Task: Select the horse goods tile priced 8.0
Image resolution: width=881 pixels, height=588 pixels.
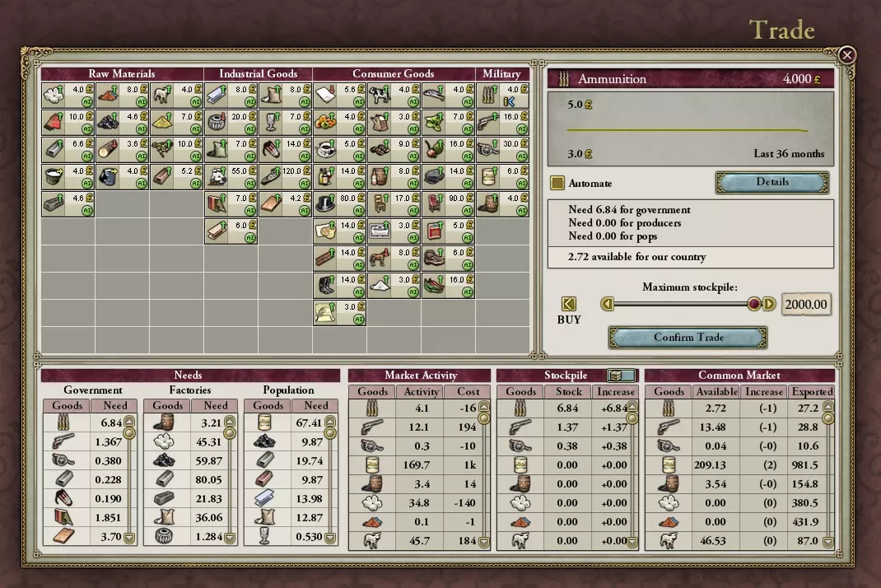Action: [394, 258]
